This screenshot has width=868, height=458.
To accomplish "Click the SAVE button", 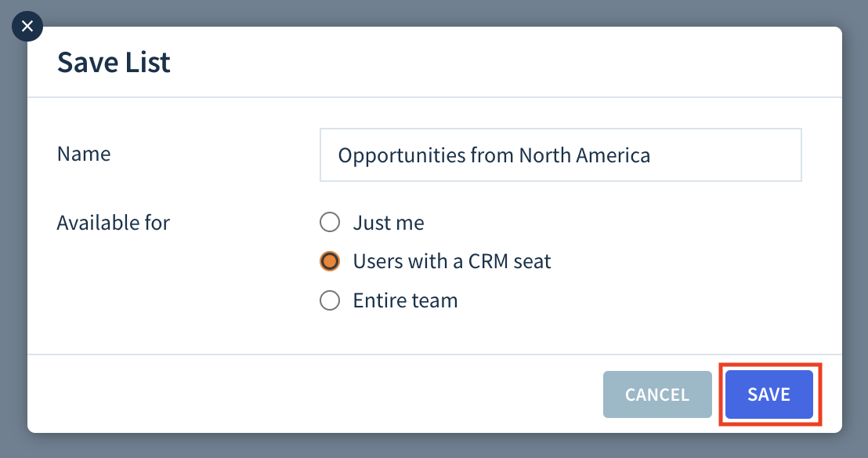I will pyautogui.click(x=769, y=394).
